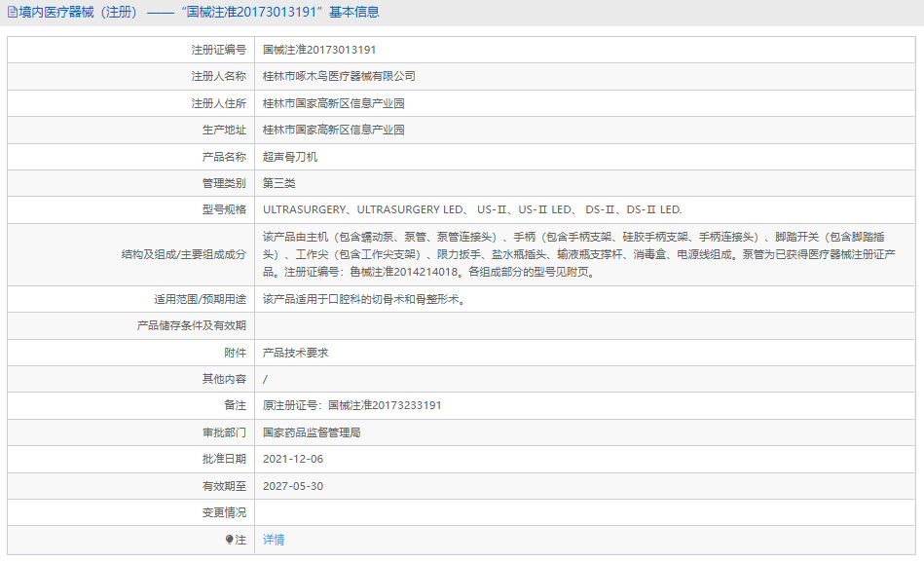The image size is (924, 563).
Task: Open the 详情 link
Action: pos(274,539)
